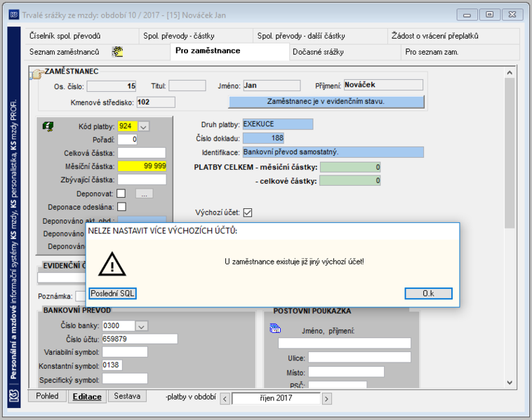Click the period field showing říjen 2017
This screenshot has width=532, height=420.
[276, 398]
